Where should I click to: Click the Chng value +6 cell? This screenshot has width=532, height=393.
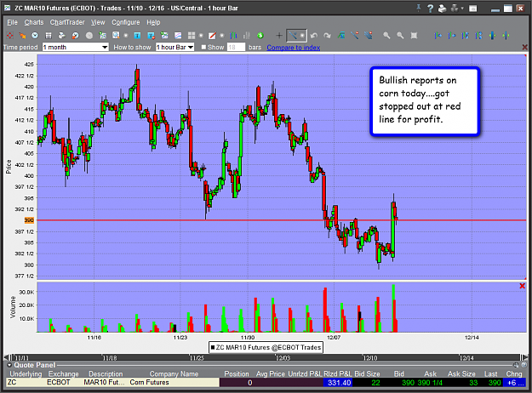pyautogui.click(x=515, y=383)
